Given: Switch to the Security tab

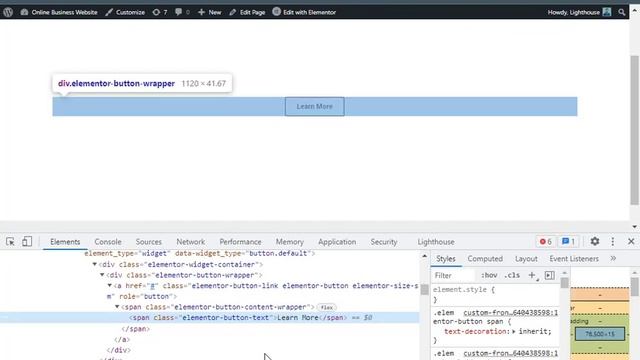Looking at the screenshot, I should [384, 242].
